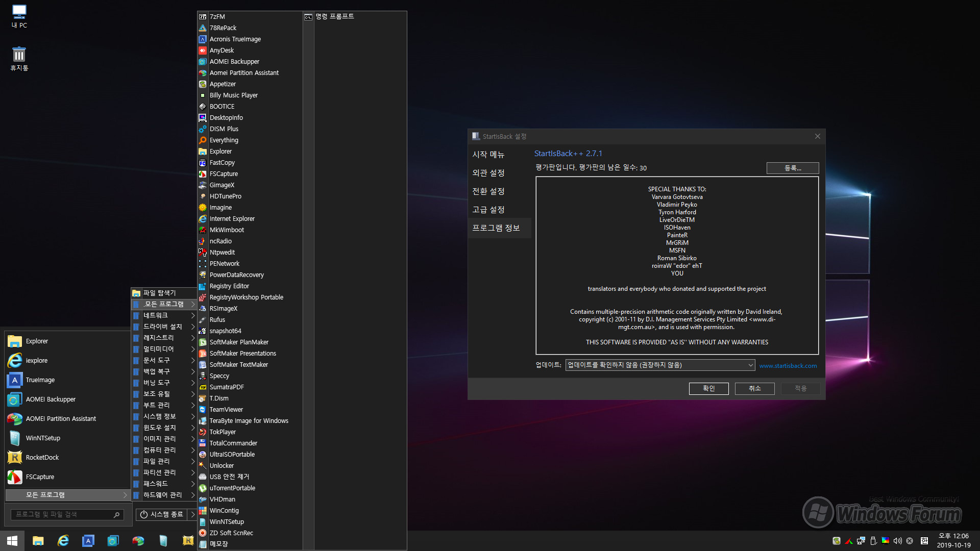Open 7zFM from the programs list
Screen dimensions: 980x551
coord(250,16)
